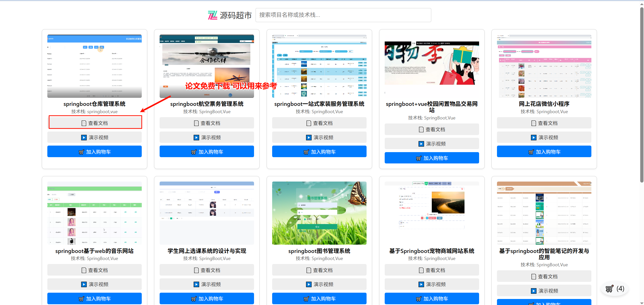Screen dimensions: 644x305
Task: Click the cart icon in springboot一站式家装服务管理系统 card
Action: pyautogui.click(x=306, y=152)
